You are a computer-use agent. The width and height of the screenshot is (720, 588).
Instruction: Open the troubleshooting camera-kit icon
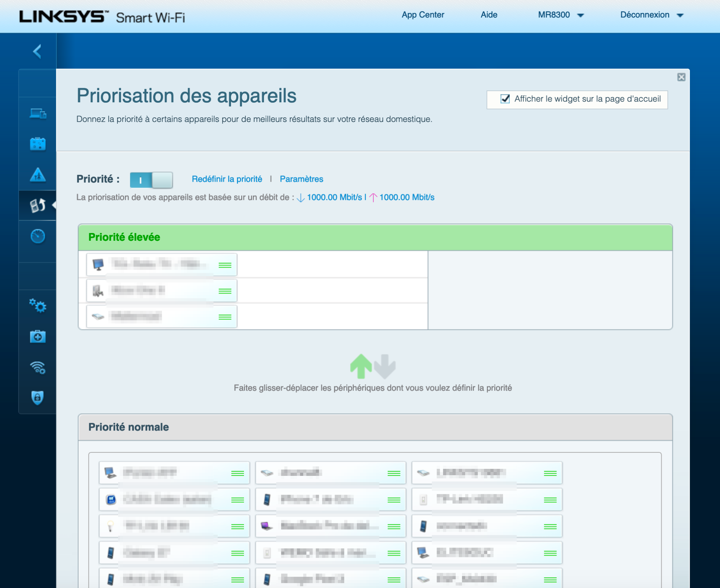point(38,337)
